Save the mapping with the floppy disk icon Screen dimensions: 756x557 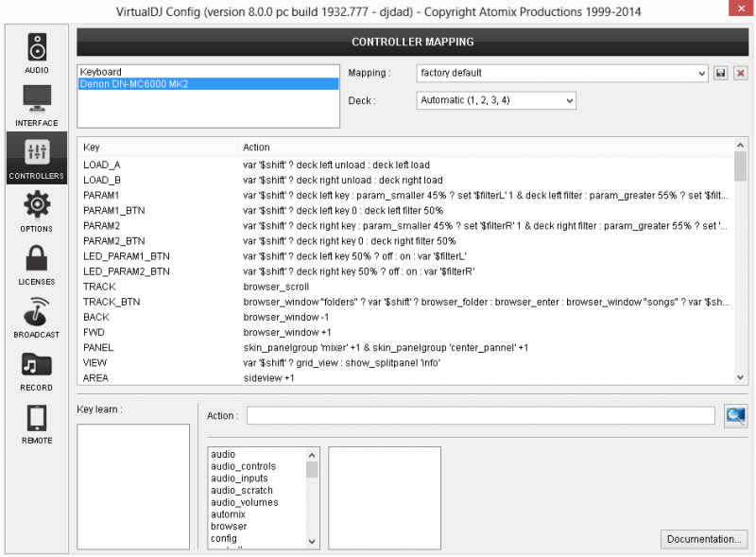[x=721, y=73]
